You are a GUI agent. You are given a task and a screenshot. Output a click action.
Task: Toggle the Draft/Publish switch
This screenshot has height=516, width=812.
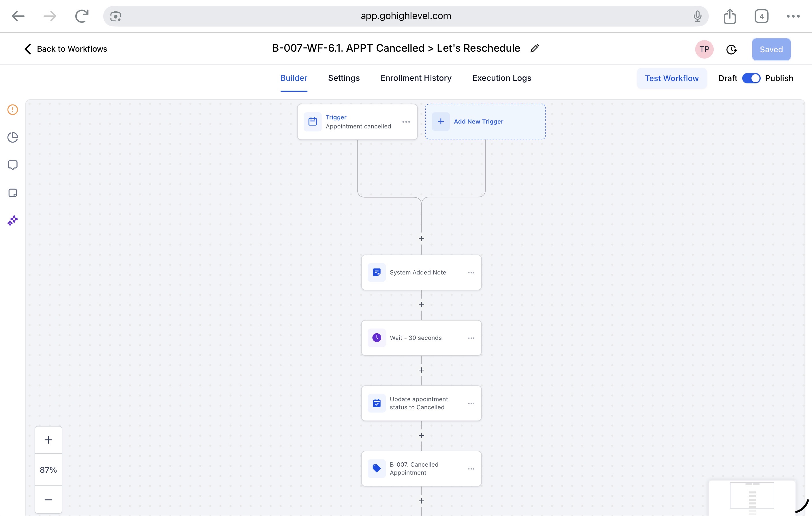[751, 78]
